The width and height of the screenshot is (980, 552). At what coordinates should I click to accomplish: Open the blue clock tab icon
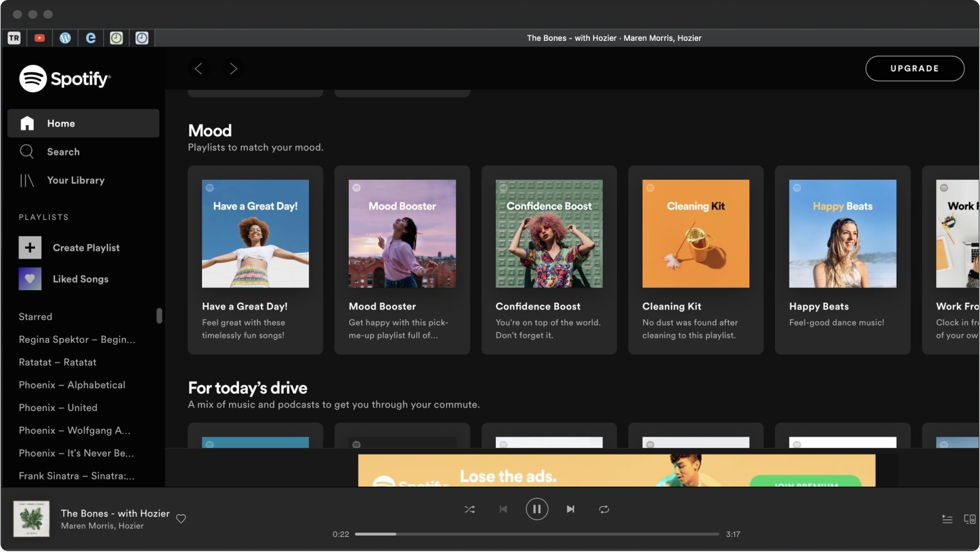tap(142, 38)
